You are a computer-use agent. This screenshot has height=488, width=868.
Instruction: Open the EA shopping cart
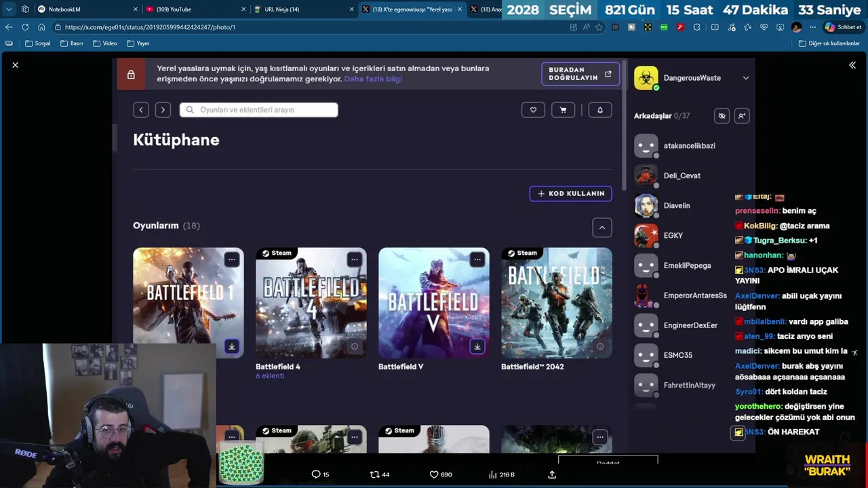(563, 110)
